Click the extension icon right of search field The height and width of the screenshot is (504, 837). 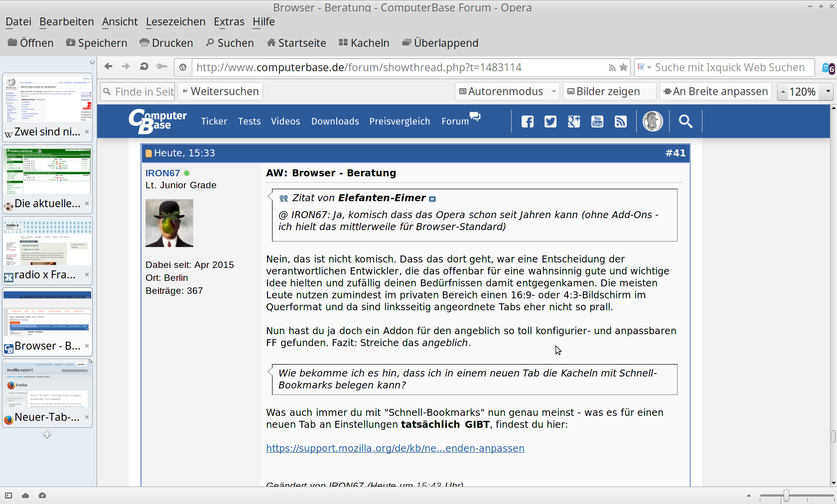point(829,68)
